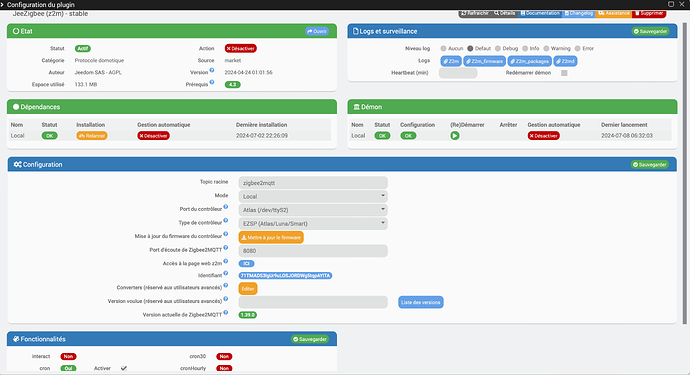The height and width of the screenshot is (375, 690).
Task: Click the ICI link for z2m web page
Action: [246, 264]
